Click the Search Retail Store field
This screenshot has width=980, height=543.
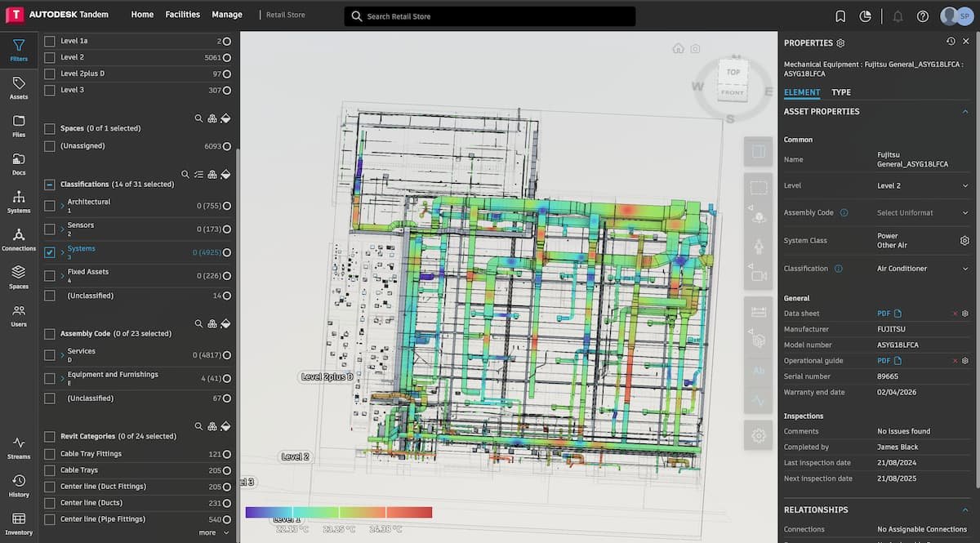point(490,16)
